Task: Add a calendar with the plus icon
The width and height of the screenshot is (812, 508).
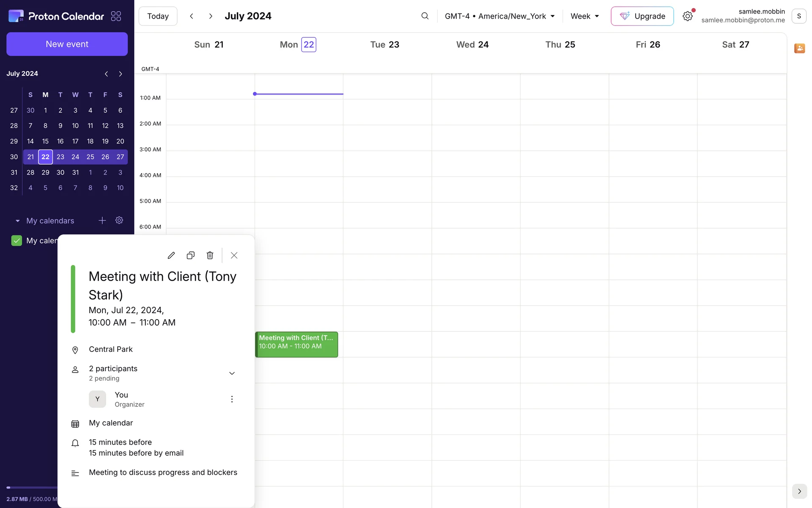Action: 102,221
